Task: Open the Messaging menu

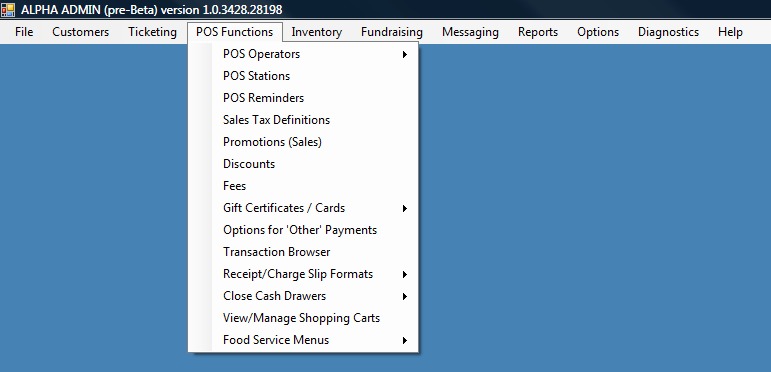Action: (470, 32)
